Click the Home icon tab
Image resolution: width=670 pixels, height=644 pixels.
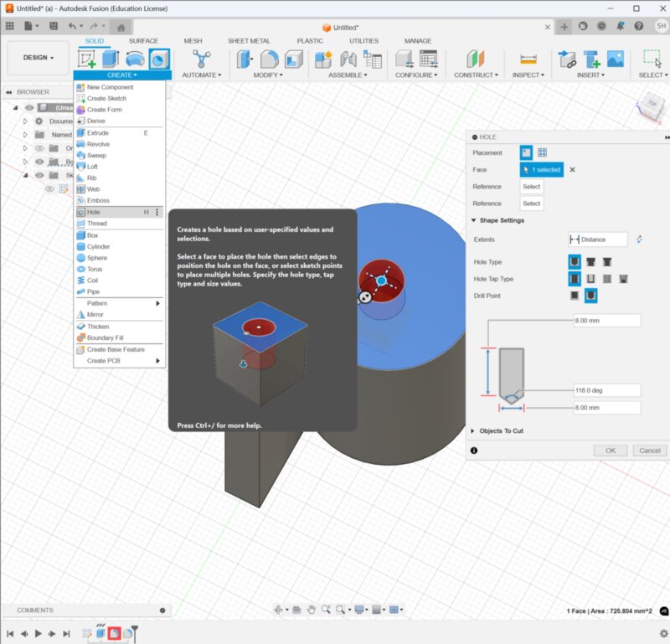point(121,28)
